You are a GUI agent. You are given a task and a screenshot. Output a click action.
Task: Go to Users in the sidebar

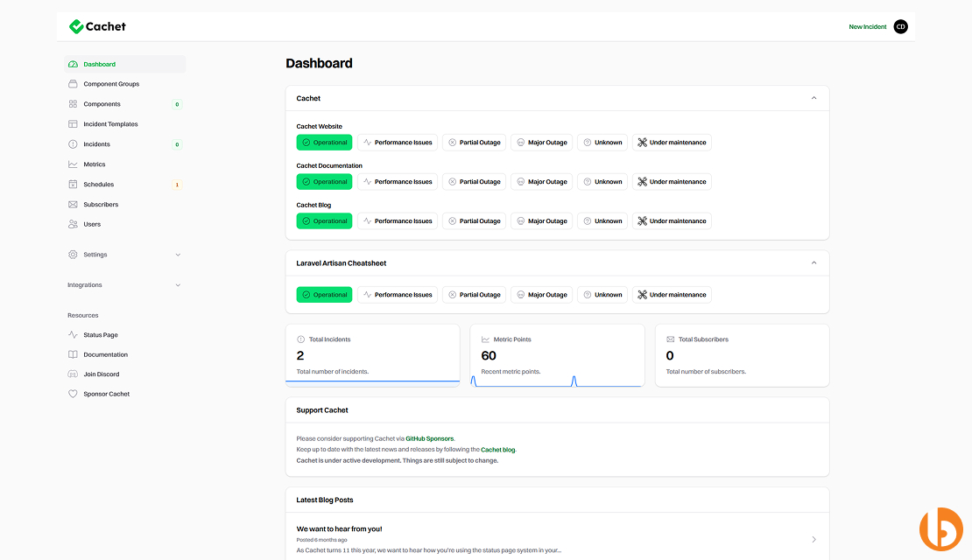click(x=124, y=224)
